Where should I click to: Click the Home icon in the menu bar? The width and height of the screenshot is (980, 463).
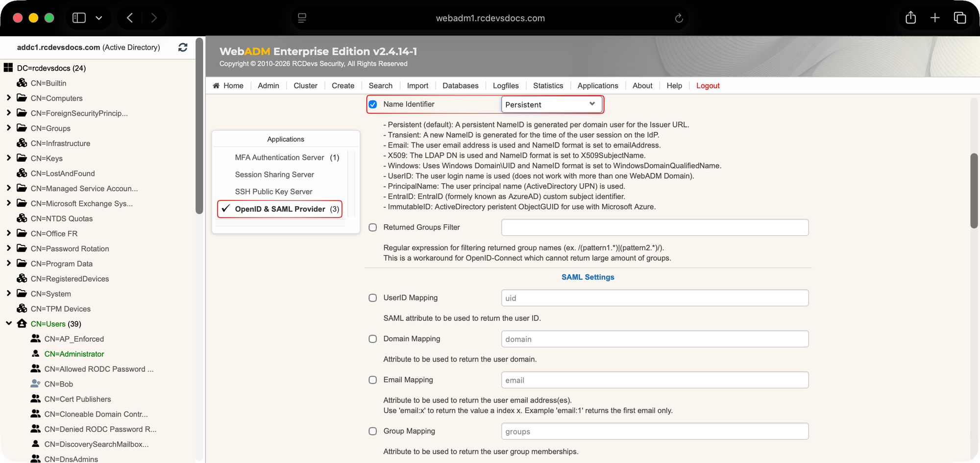216,86
